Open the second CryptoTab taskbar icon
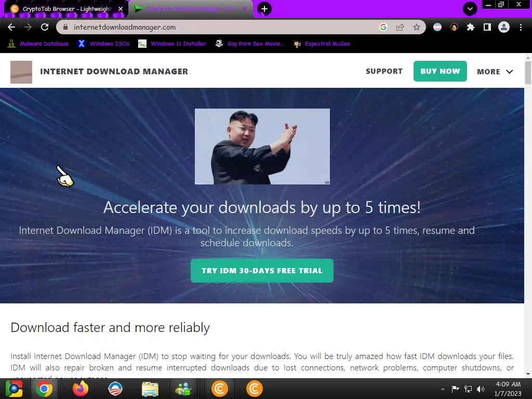532x399 pixels. (255, 389)
